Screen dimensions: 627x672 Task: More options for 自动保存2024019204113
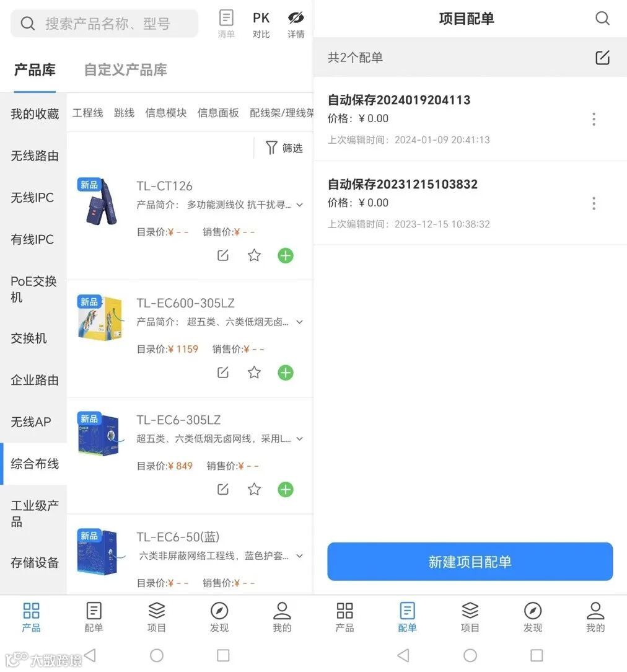click(x=594, y=118)
